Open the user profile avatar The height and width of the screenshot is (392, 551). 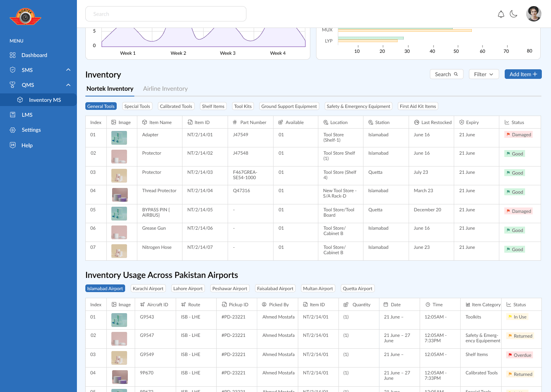[534, 14]
